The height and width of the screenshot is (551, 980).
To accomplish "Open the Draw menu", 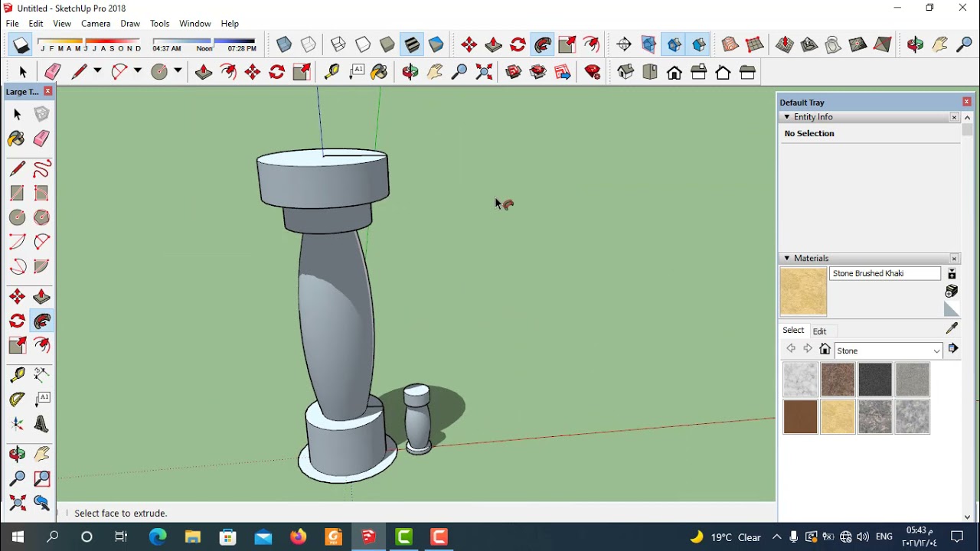I will tap(130, 24).
